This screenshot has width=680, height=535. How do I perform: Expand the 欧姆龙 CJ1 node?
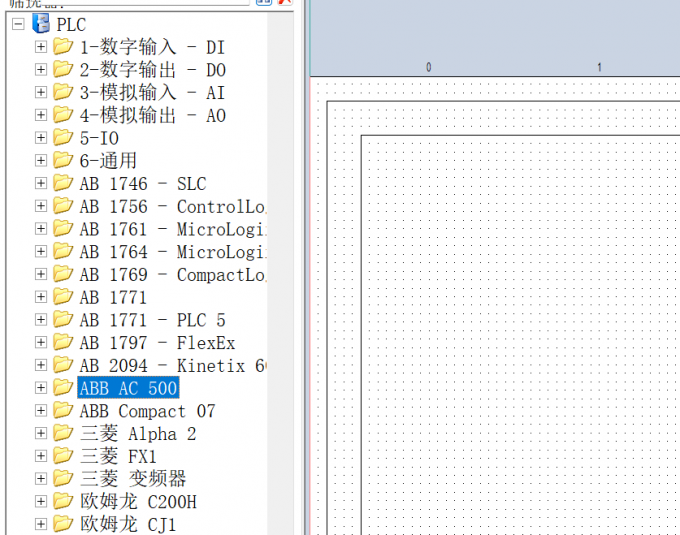[x=41, y=524]
